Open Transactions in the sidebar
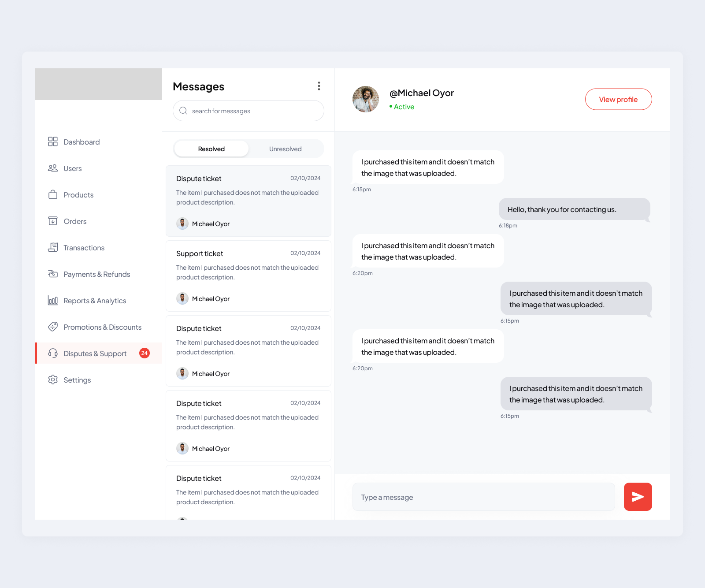Image resolution: width=705 pixels, height=588 pixels. coord(99,248)
